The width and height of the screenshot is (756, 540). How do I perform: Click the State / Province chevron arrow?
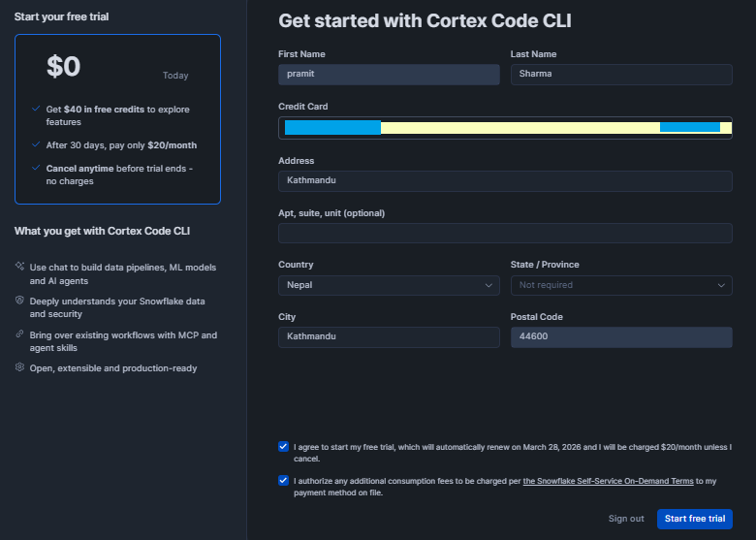(721, 285)
